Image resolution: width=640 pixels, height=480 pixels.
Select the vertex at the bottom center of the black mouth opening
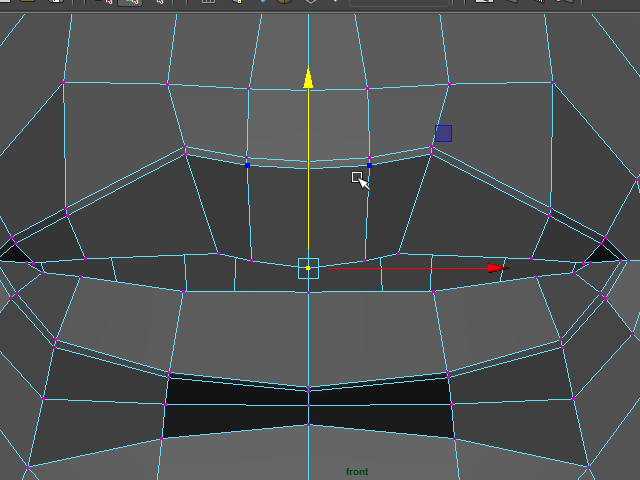pyautogui.click(x=309, y=425)
